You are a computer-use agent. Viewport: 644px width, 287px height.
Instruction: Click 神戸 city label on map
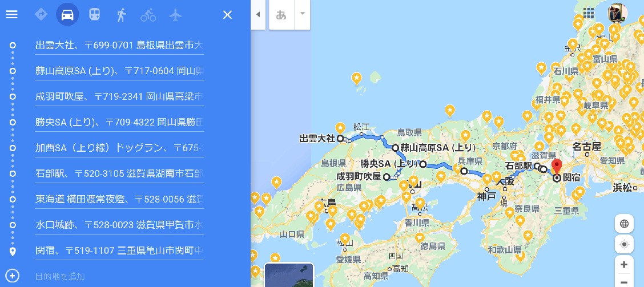pos(486,196)
